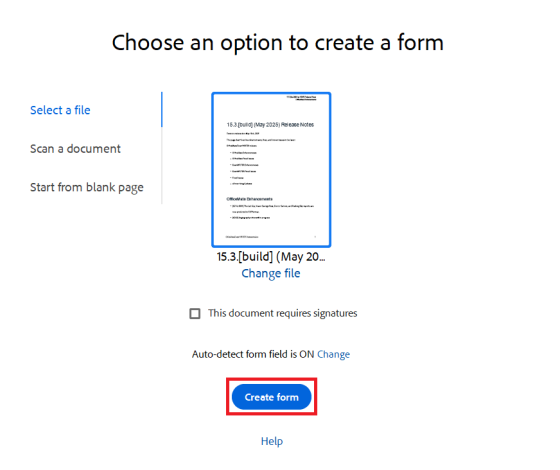This screenshot has height=470, width=560.
Task: Choose 'Start from blank page' option
Action: pyautogui.click(x=87, y=187)
